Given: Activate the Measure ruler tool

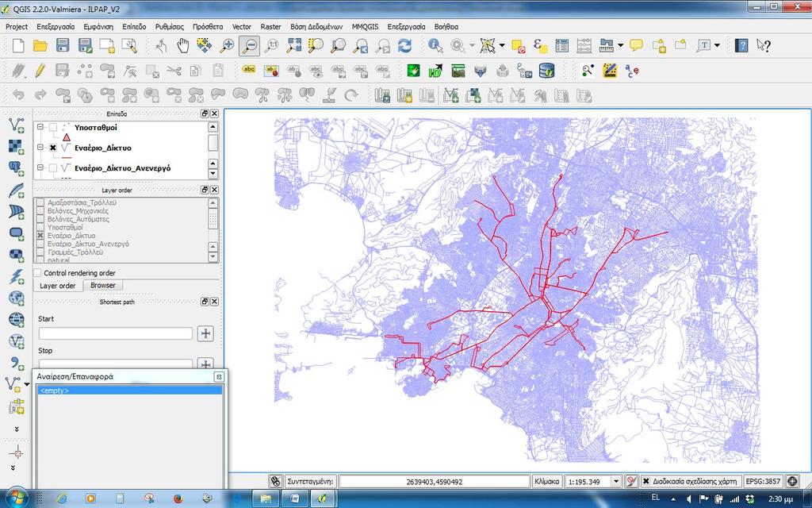Looking at the screenshot, I should (x=607, y=45).
